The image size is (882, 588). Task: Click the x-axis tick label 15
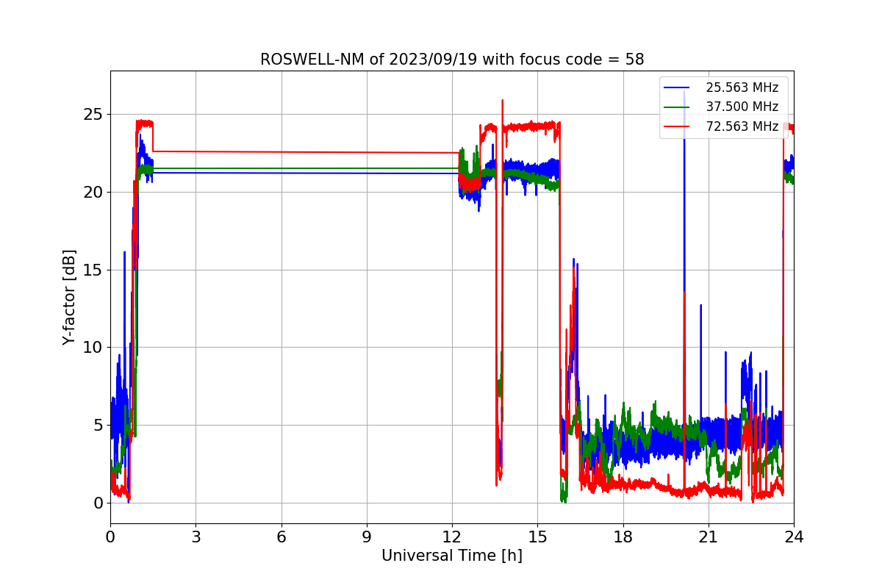pyautogui.click(x=537, y=537)
